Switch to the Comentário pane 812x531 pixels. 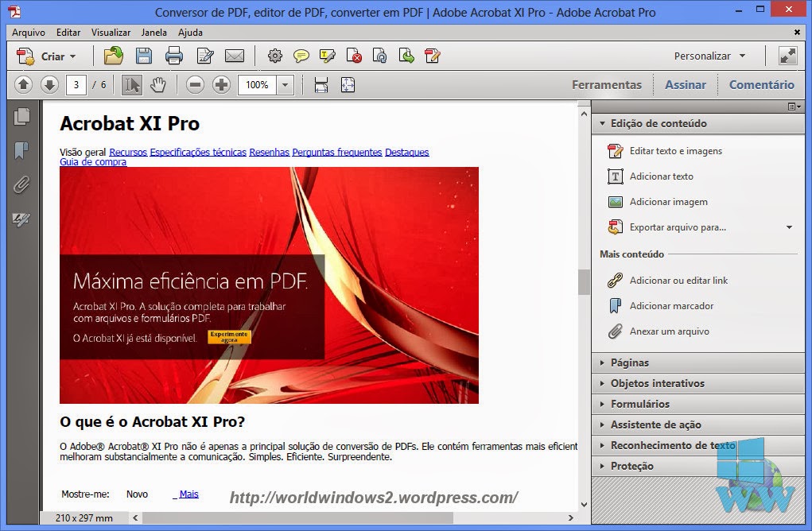pos(761,85)
